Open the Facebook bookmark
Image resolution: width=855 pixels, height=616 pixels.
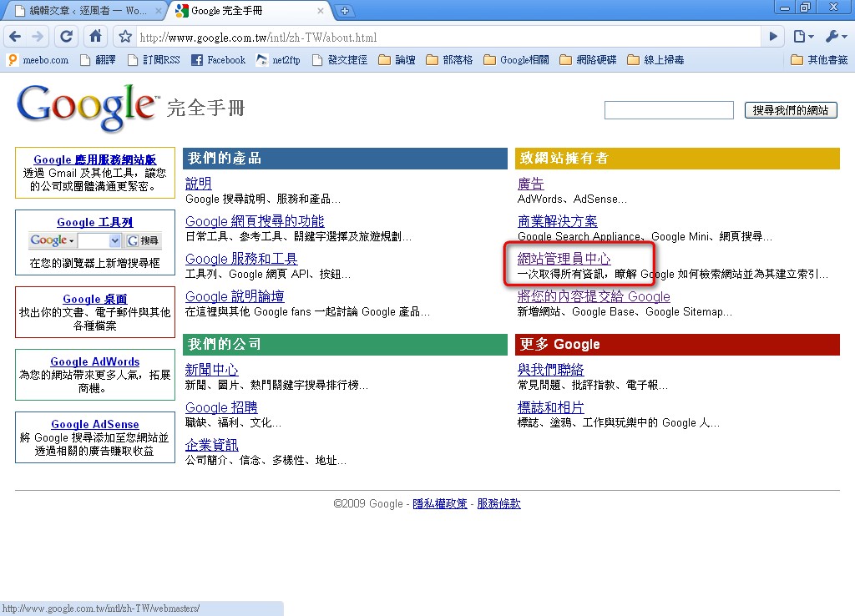coord(218,60)
